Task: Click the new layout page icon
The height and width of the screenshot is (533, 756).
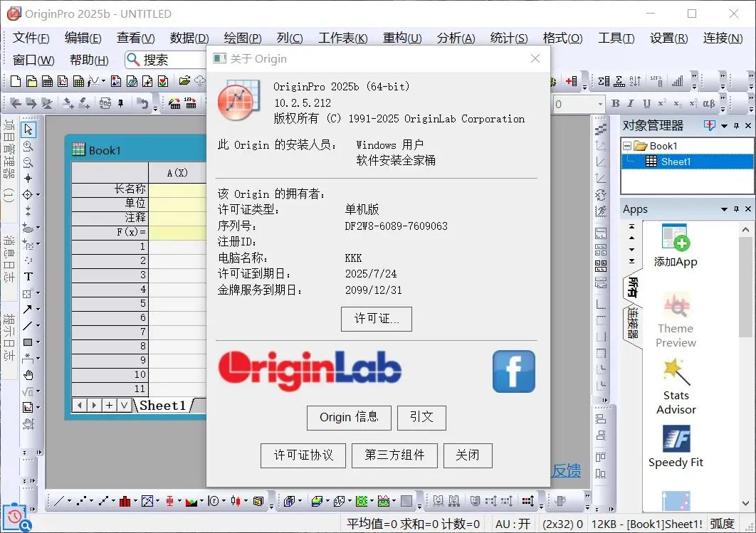Action: point(116,81)
